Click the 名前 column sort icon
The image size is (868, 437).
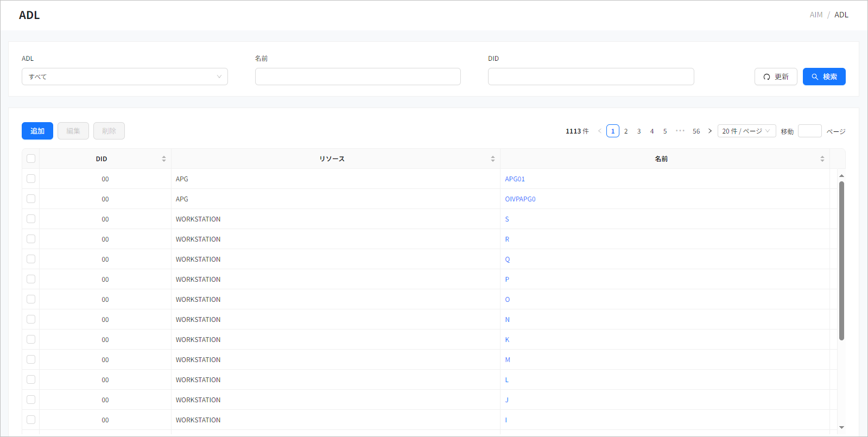(x=822, y=159)
